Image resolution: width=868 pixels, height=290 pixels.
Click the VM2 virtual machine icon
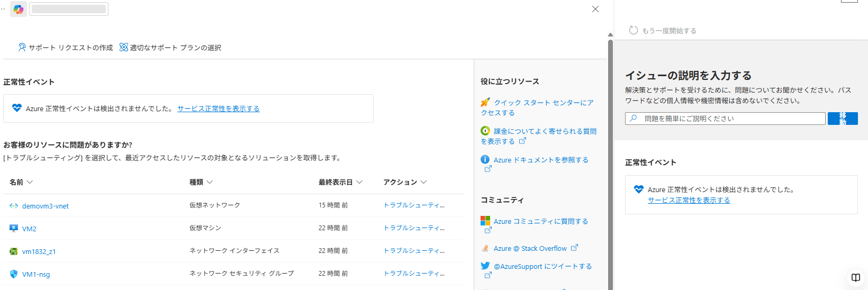(14, 228)
